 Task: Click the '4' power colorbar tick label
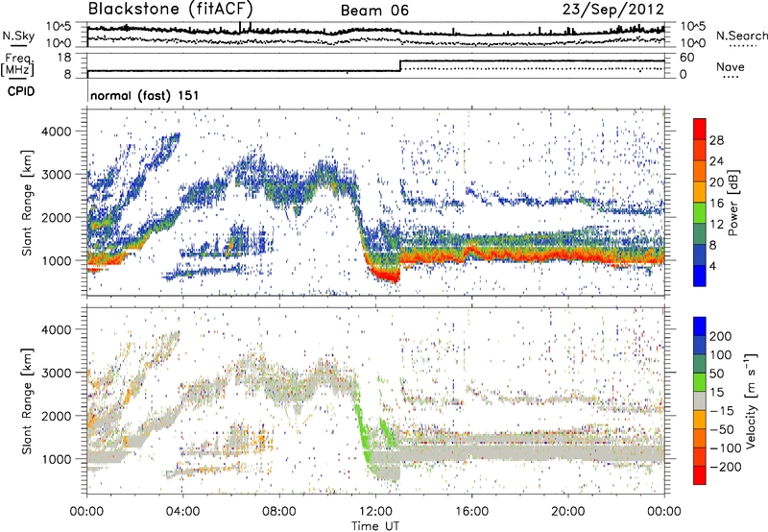(712, 266)
